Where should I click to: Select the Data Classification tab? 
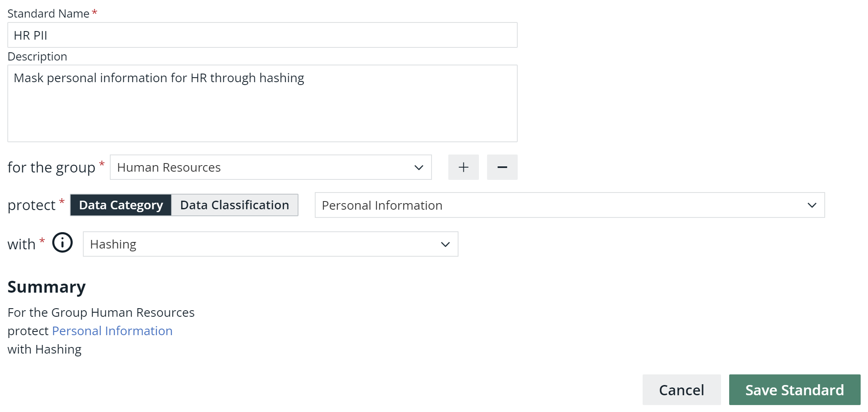[x=234, y=205]
